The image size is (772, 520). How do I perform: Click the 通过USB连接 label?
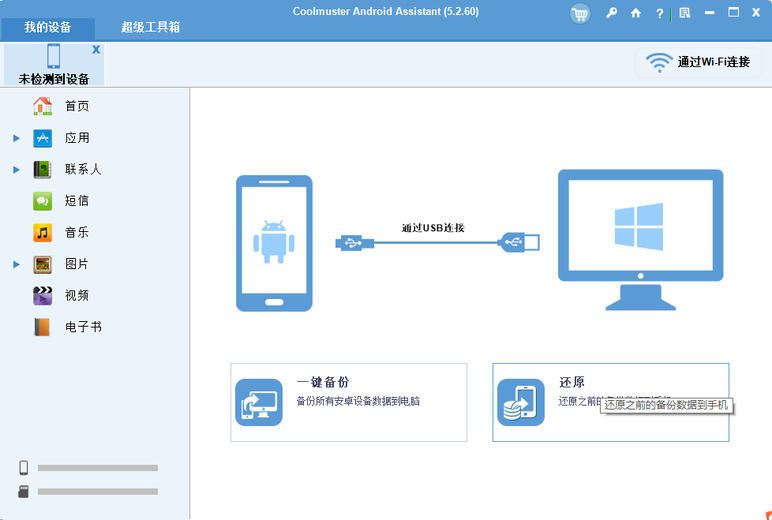tap(433, 228)
